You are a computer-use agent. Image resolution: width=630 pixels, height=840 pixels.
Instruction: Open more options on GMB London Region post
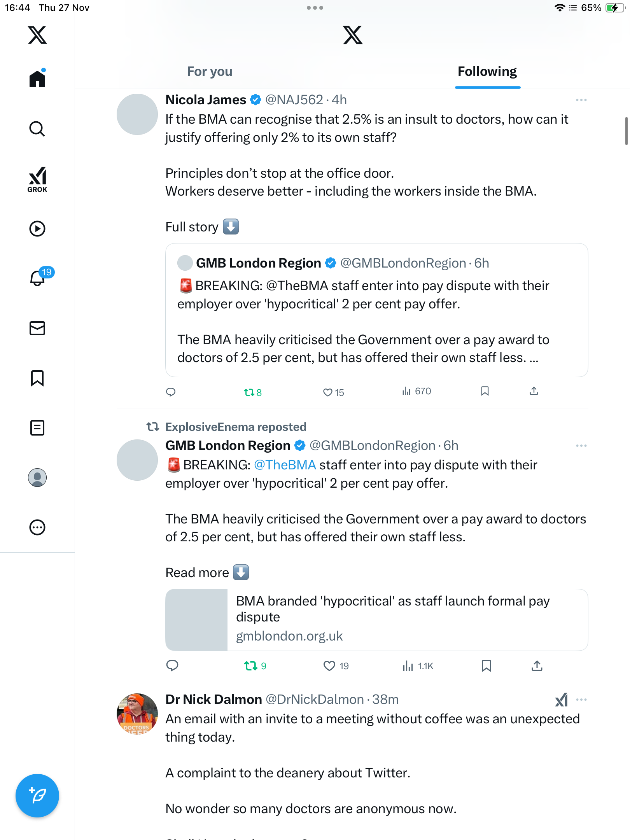click(x=581, y=446)
